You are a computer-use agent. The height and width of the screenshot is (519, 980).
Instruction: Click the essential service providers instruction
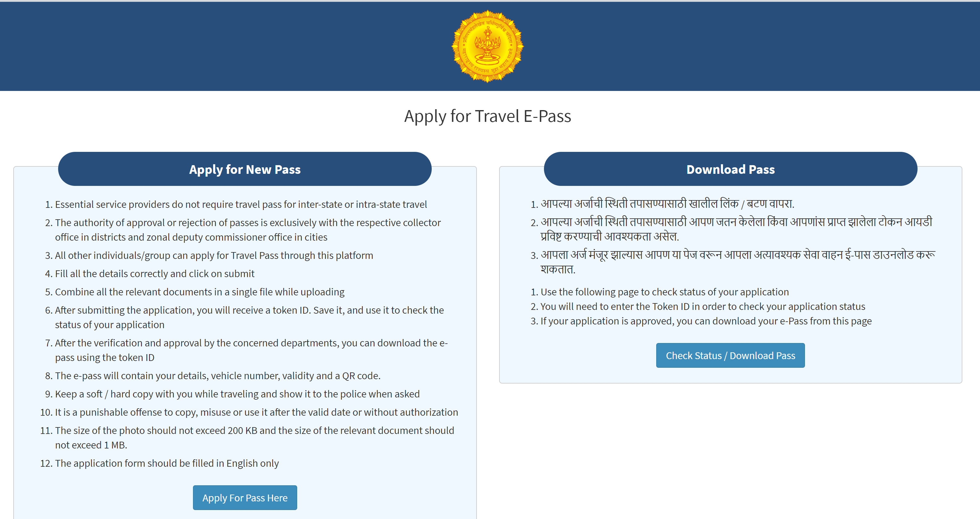point(241,204)
